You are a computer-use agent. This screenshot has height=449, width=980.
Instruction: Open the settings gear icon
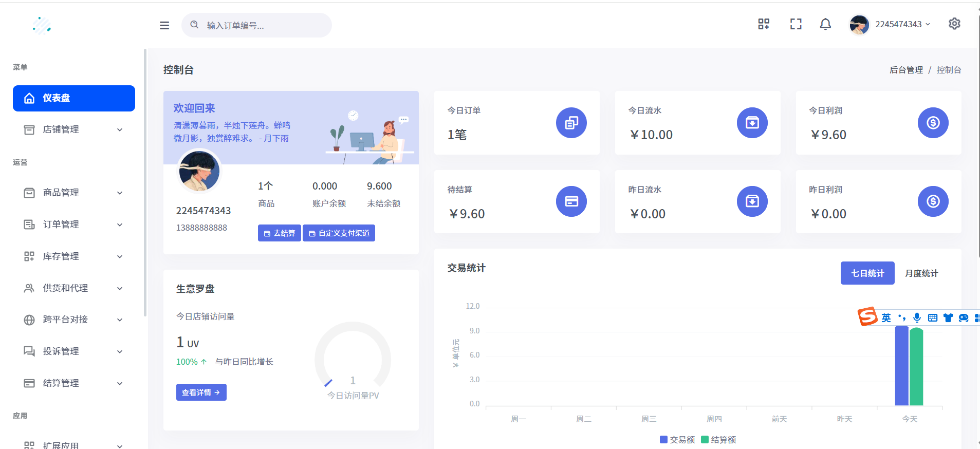click(954, 24)
